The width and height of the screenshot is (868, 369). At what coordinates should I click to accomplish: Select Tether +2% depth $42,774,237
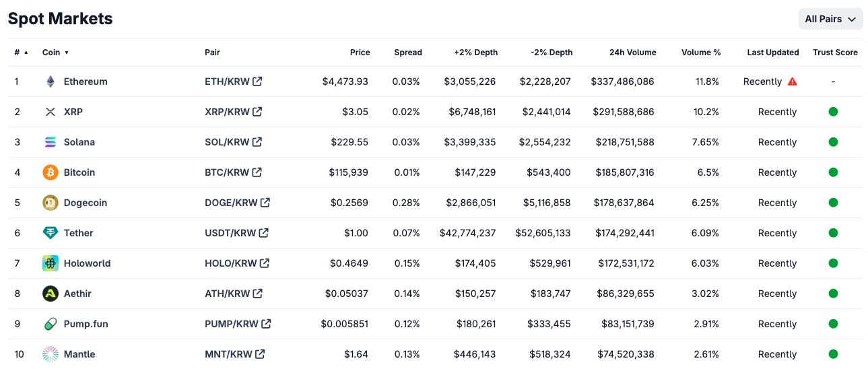tap(467, 233)
